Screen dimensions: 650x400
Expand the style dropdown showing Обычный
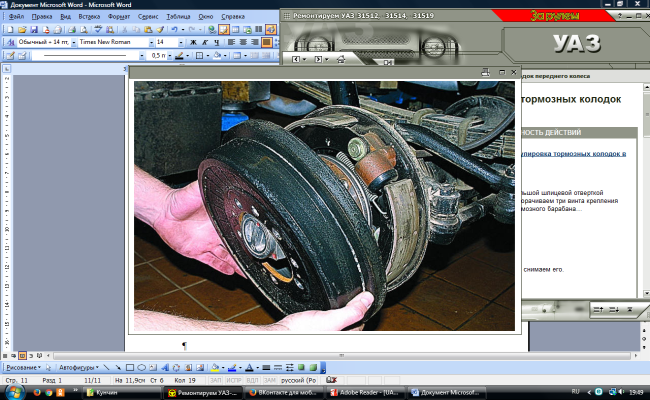tap(74, 42)
